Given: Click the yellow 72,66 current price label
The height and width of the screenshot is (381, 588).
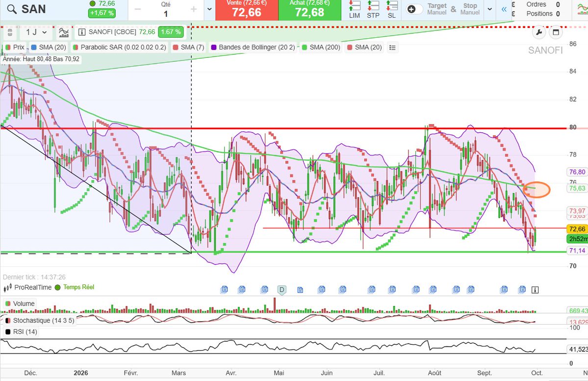Looking at the screenshot, I should tap(577, 229).
